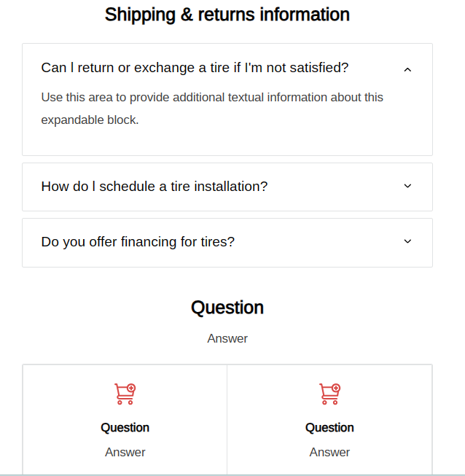Click the Shipping & returns information heading
Image resolution: width=465 pixels, height=476 pixels.
click(x=227, y=15)
